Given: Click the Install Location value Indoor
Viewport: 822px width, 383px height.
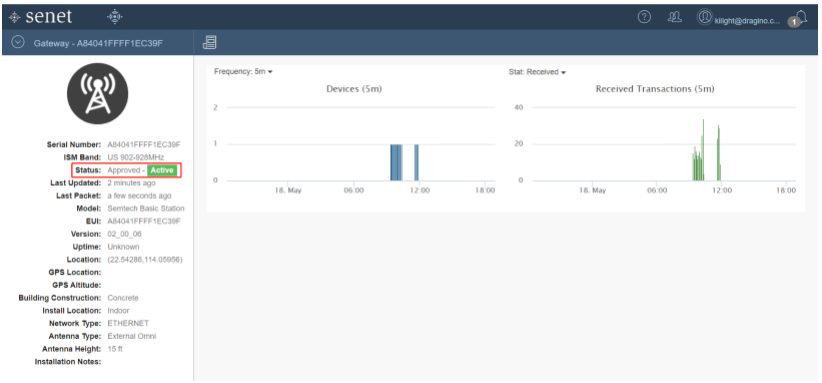Looking at the screenshot, I should 118,311.
